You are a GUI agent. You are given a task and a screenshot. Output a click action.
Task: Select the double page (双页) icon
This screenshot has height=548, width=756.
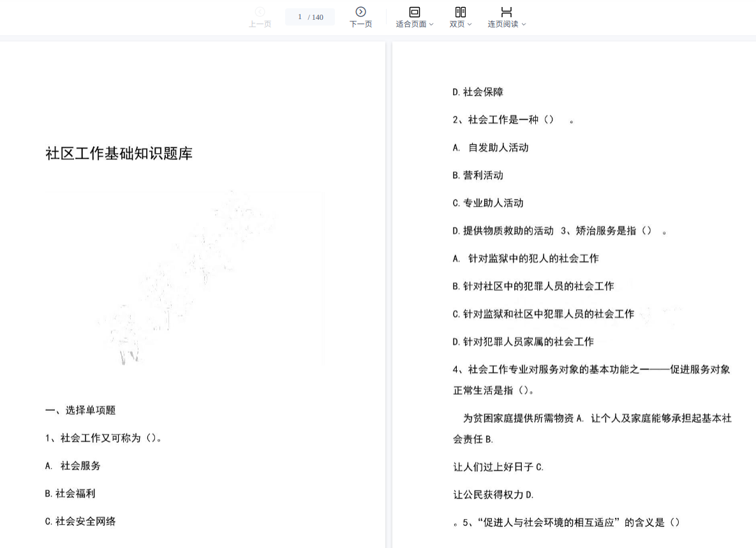(460, 11)
